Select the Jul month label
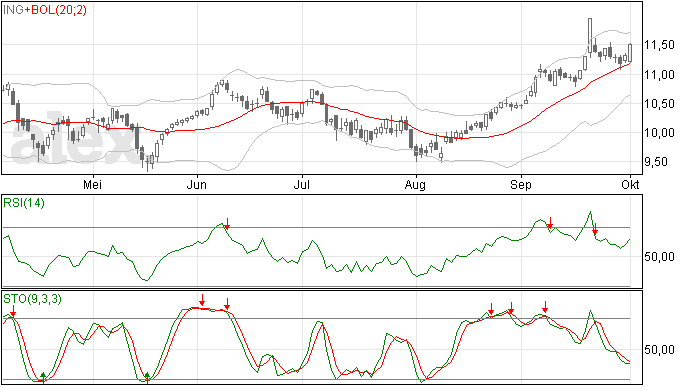 coord(301,184)
